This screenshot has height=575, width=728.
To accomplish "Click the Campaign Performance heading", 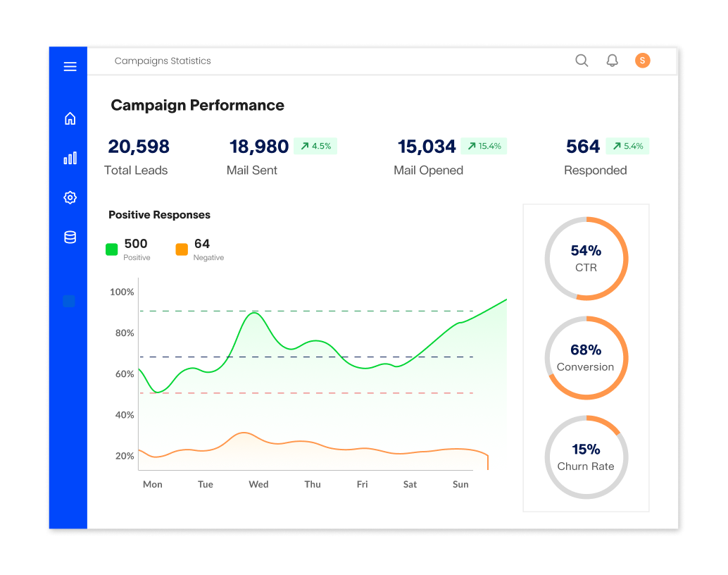I will 197,106.
